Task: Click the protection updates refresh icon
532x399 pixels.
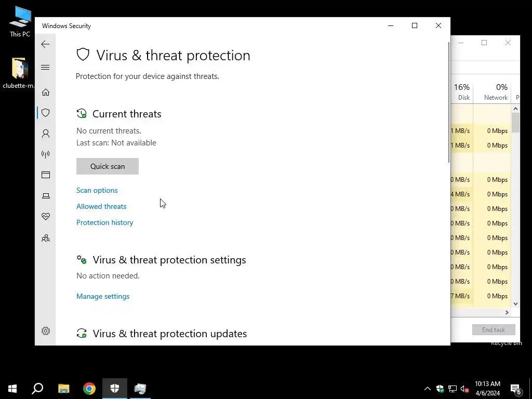Action: 82,334
